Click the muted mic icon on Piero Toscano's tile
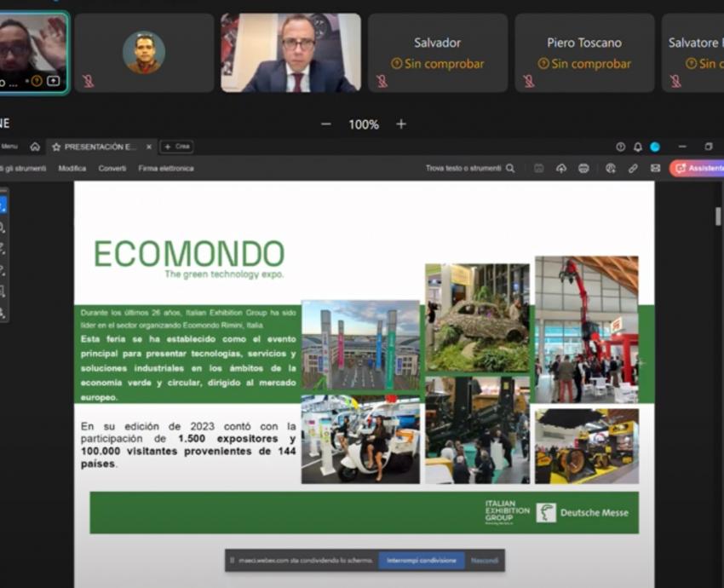This screenshot has width=724, height=588. coord(528,81)
